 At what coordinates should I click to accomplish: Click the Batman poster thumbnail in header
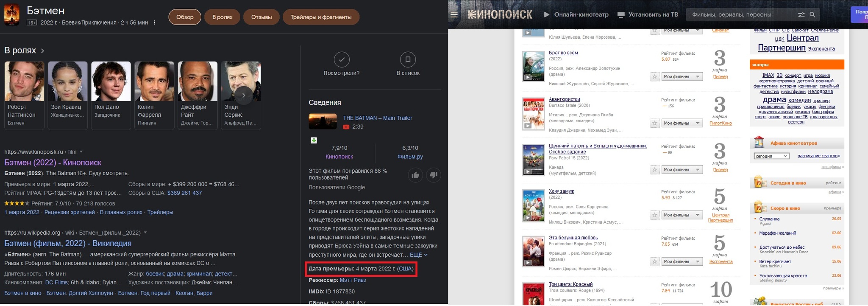click(11, 15)
